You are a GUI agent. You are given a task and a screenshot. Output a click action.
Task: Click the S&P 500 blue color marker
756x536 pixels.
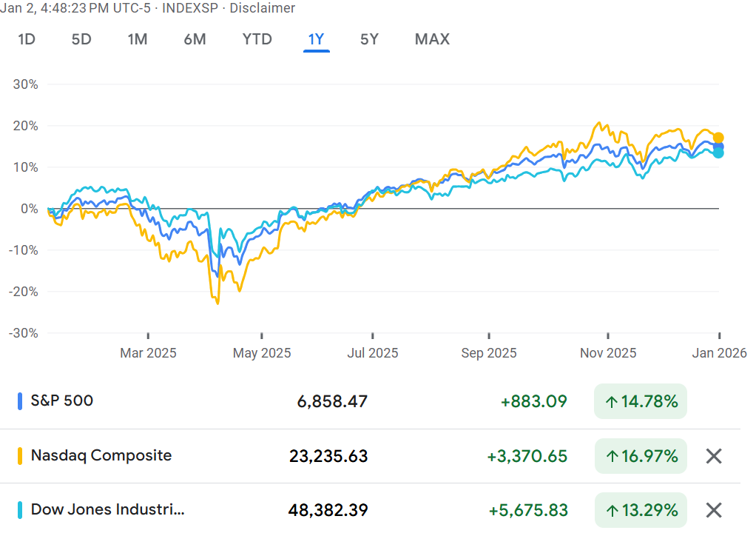click(x=20, y=401)
